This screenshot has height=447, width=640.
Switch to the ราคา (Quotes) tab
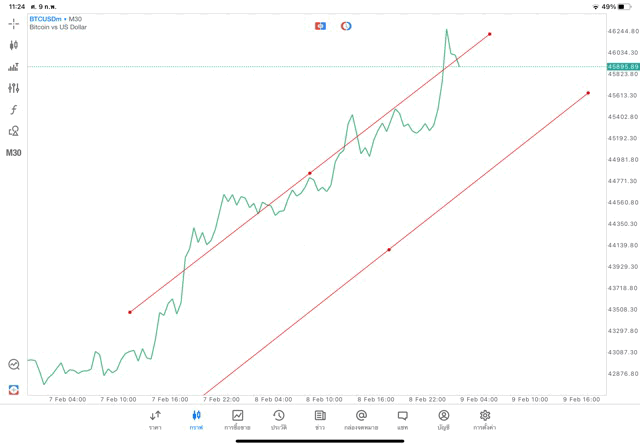pyautogui.click(x=155, y=419)
